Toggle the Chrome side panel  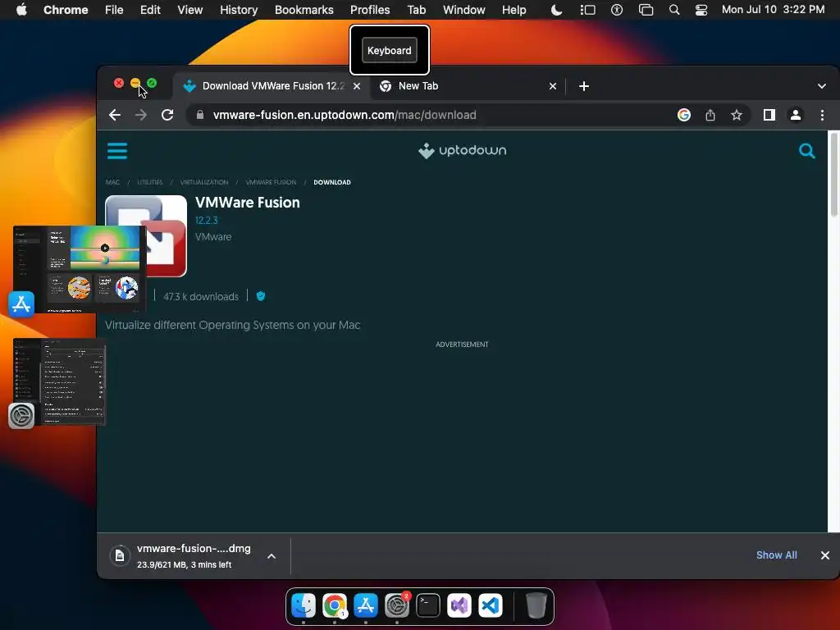769,115
